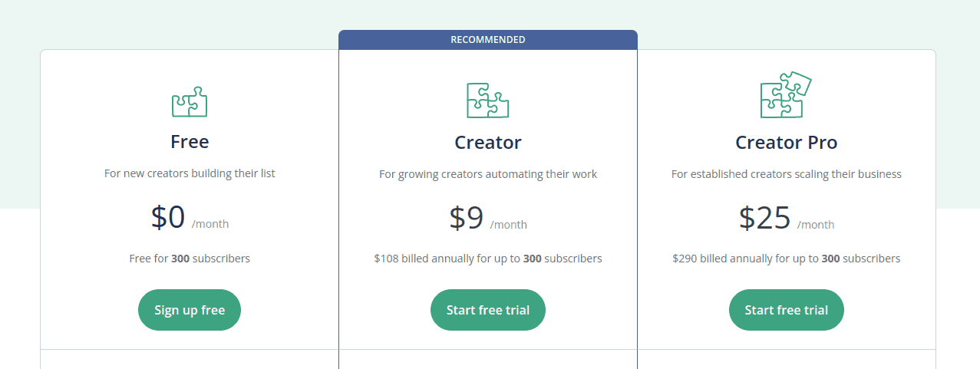Click 'For growing creators automating their work'

pos(488,174)
